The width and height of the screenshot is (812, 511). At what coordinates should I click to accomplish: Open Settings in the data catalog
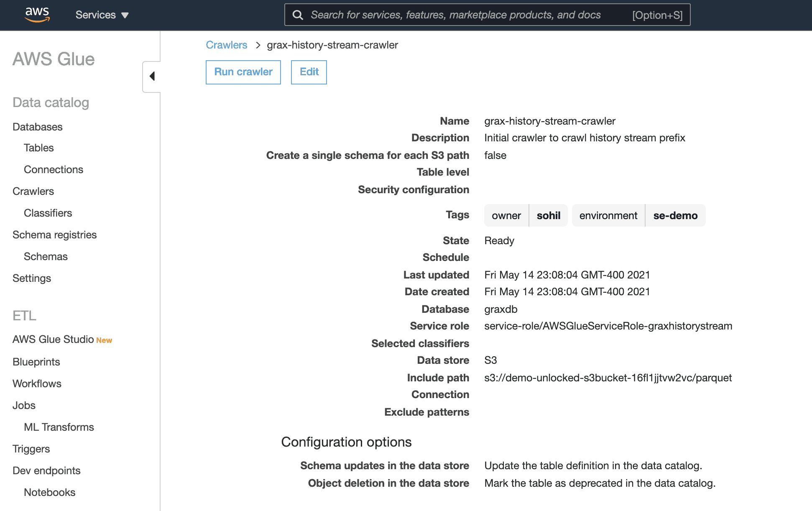[32, 278]
